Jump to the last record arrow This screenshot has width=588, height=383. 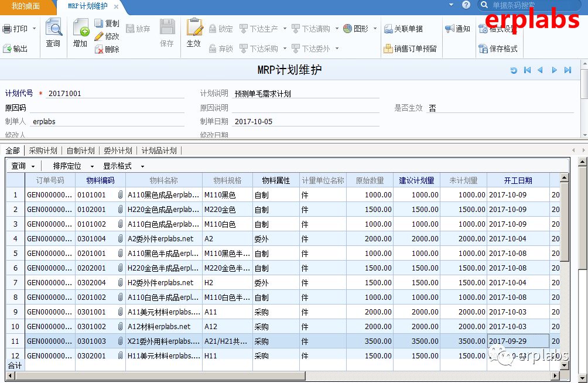pos(568,70)
